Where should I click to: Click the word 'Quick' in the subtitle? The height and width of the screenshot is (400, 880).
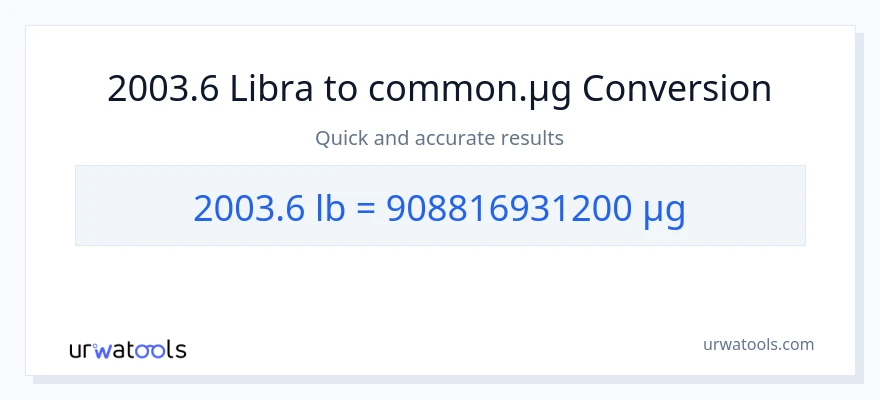pyautogui.click(x=341, y=138)
